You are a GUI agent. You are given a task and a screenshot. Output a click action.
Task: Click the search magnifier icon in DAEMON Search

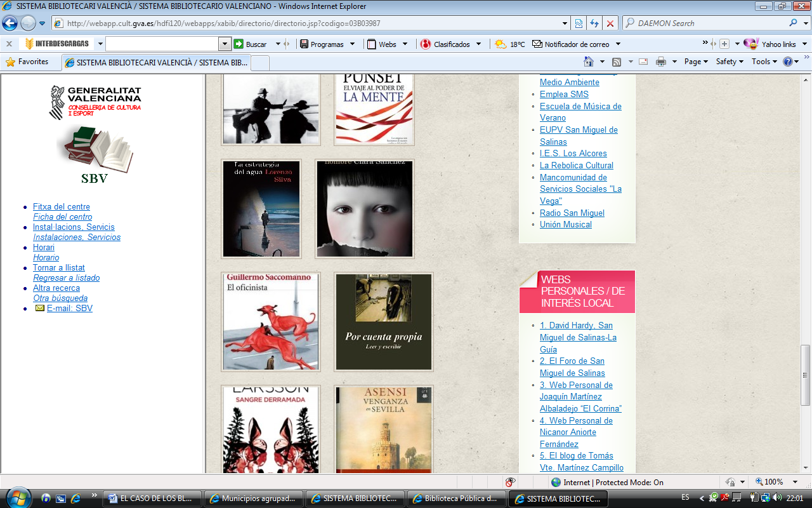(794, 23)
